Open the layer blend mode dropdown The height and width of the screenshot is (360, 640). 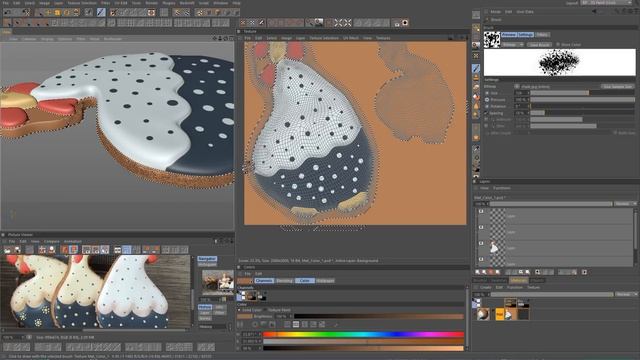pos(626,204)
